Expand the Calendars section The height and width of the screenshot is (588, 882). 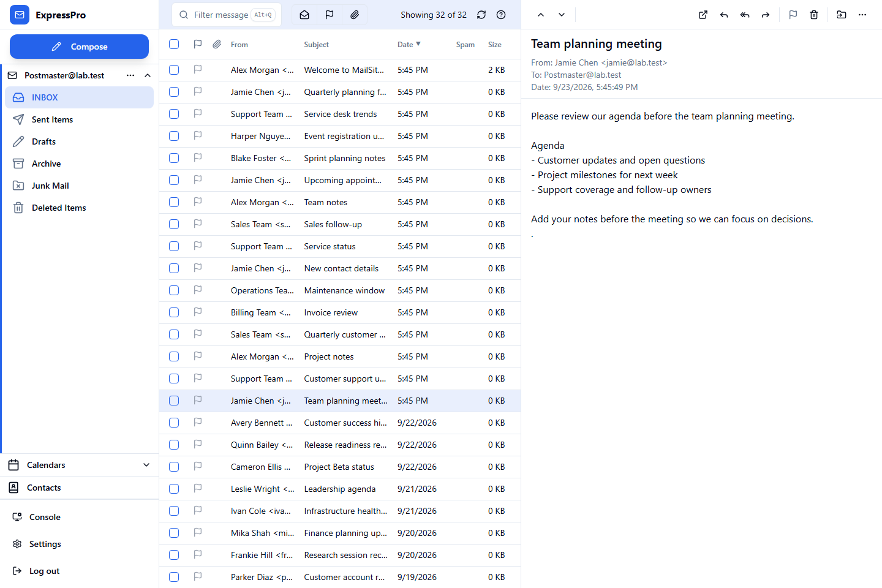coord(146,465)
